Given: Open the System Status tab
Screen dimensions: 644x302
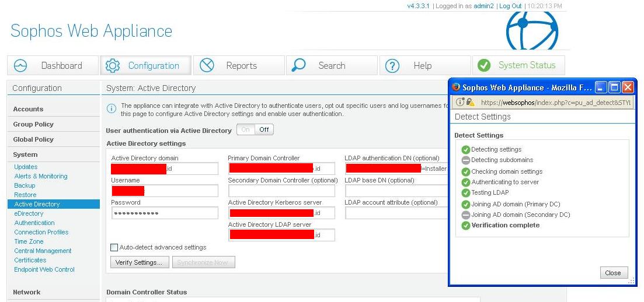Looking at the screenshot, I should (x=518, y=65).
